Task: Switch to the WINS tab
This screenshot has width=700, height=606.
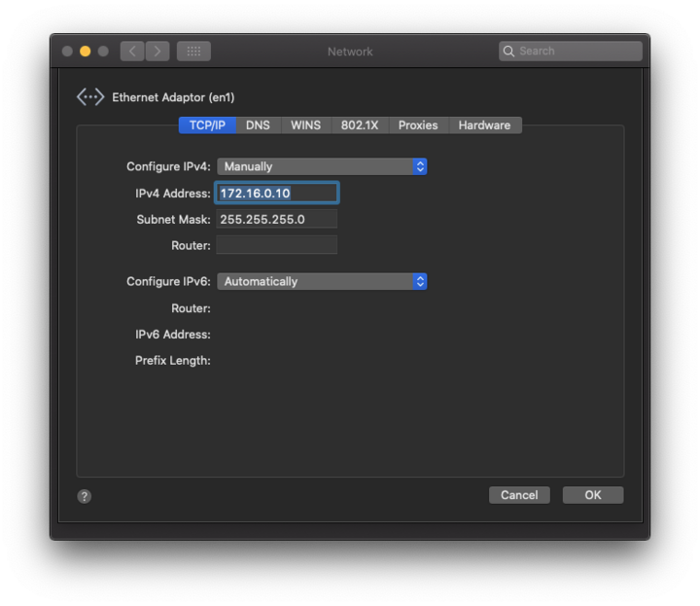Action: pyautogui.click(x=305, y=125)
